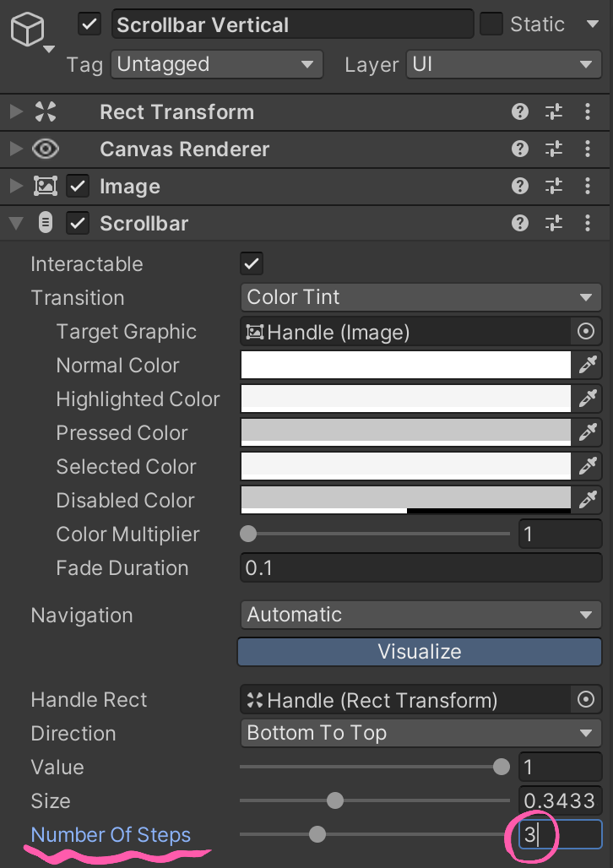Open Scrollbar component help icon
613x868 pixels.
(520, 224)
